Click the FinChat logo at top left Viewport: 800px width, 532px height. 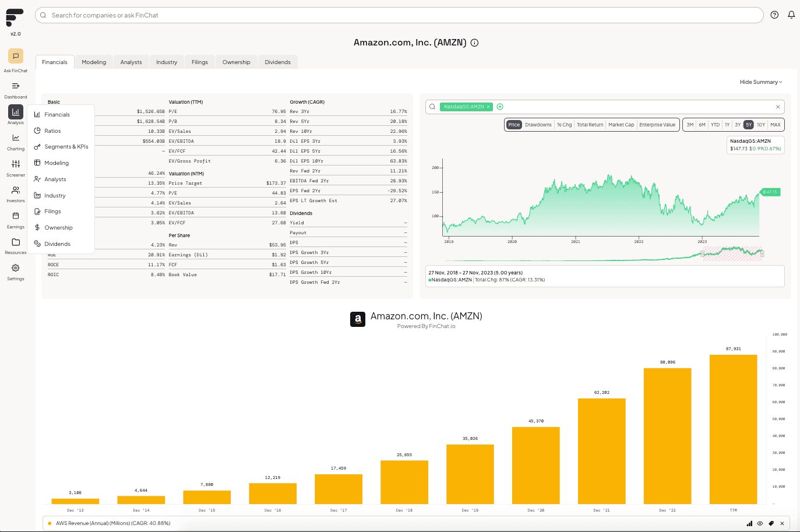point(15,17)
